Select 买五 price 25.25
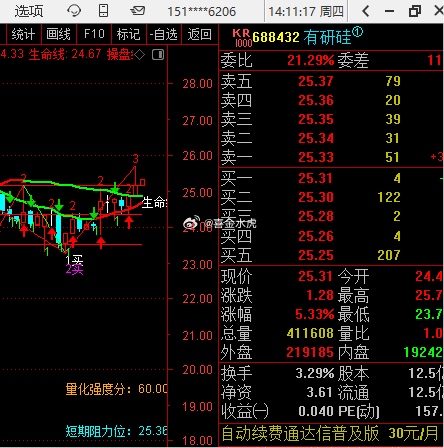This screenshot has height=448, width=444. pos(316,255)
